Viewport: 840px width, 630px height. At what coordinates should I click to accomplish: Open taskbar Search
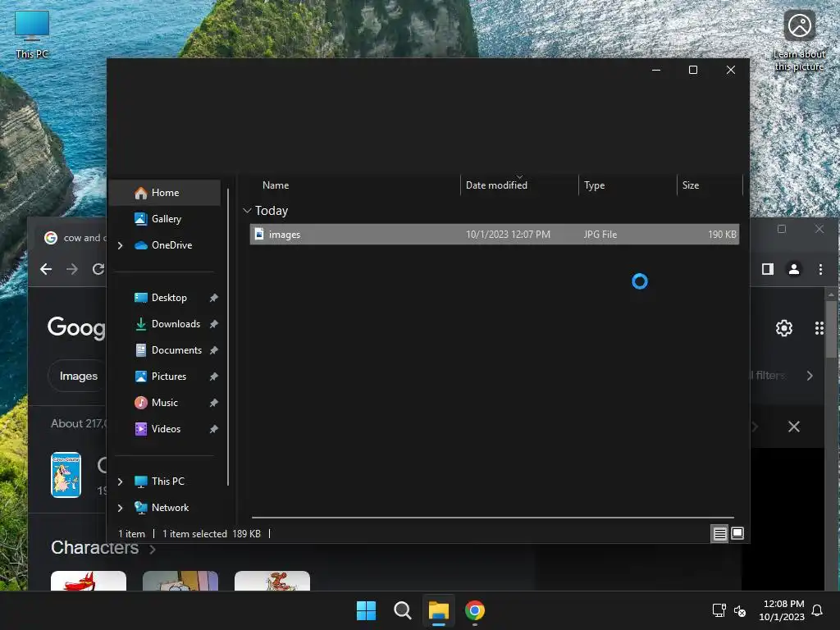point(402,610)
